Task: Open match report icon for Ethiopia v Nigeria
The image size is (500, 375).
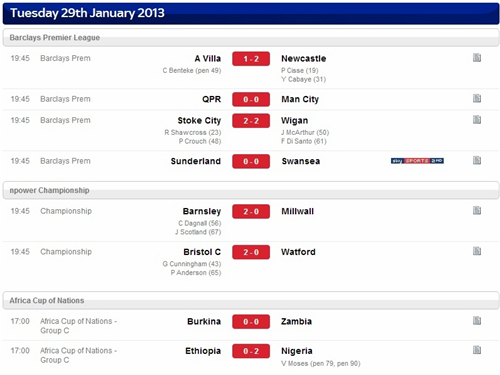Action: click(x=477, y=350)
